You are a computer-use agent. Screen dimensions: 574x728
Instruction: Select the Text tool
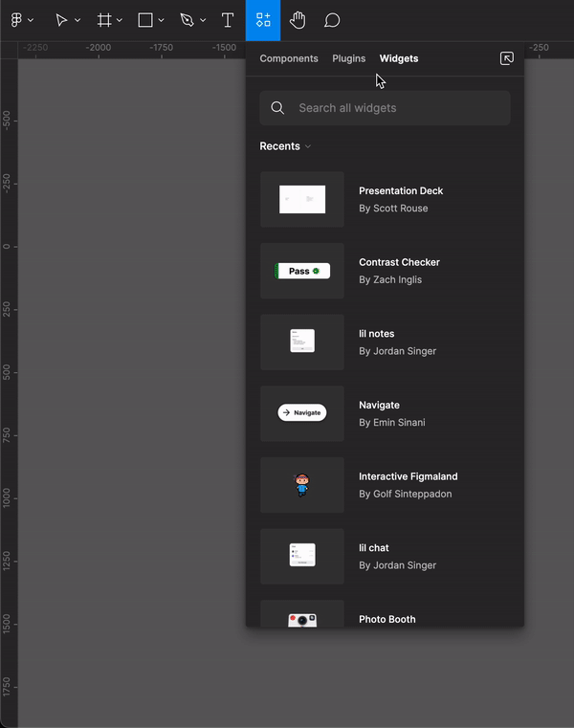[228, 20]
